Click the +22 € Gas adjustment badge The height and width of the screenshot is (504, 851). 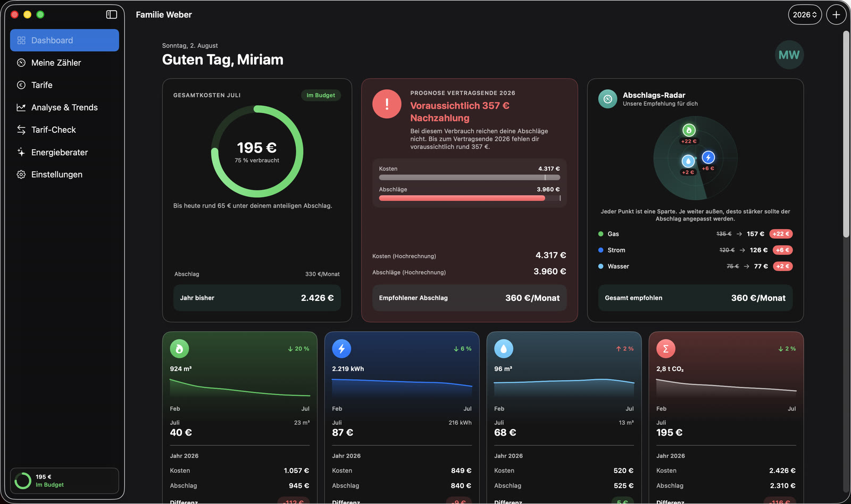(781, 234)
